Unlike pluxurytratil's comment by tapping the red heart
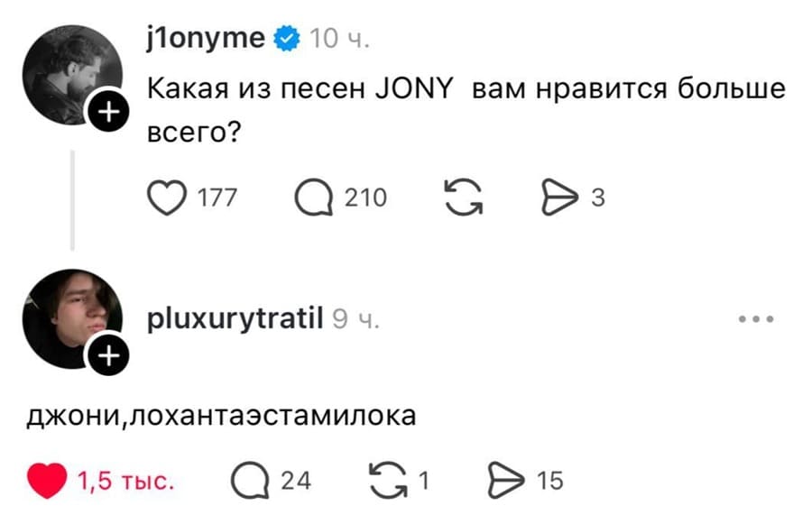The height and width of the screenshot is (524, 812). coord(46,480)
